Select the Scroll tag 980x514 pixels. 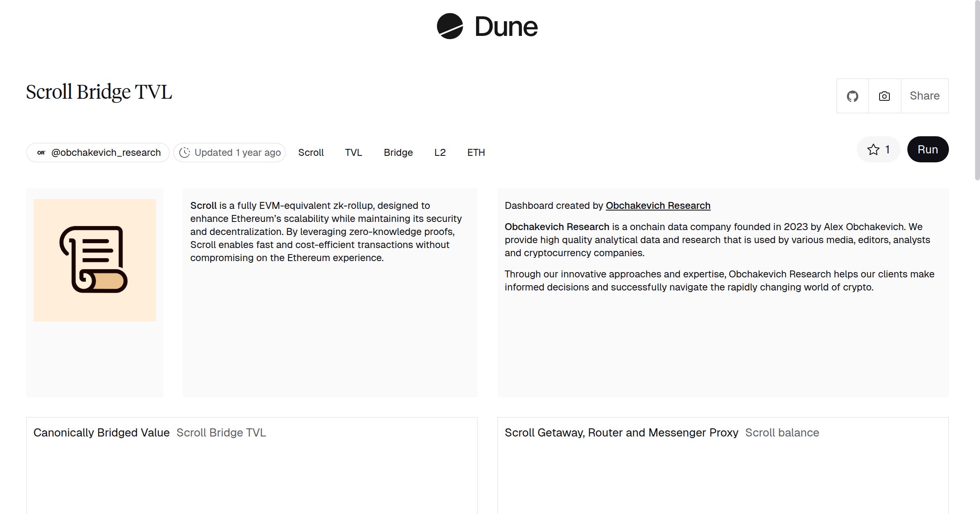311,153
